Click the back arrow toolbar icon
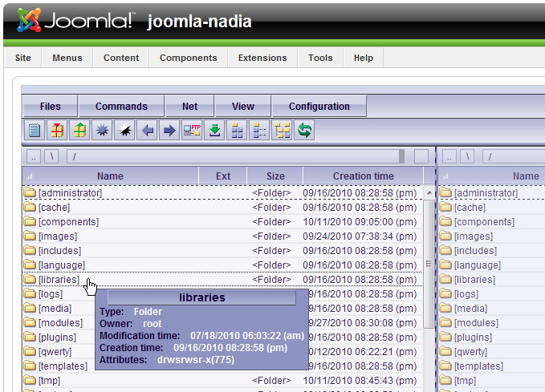 (147, 131)
